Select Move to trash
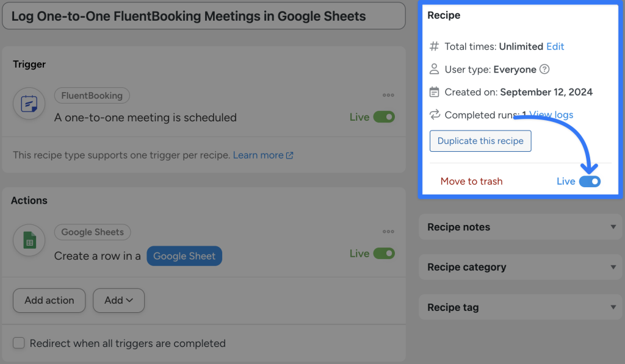The width and height of the screenshot is (625, 364). click(x=471, y=181)
